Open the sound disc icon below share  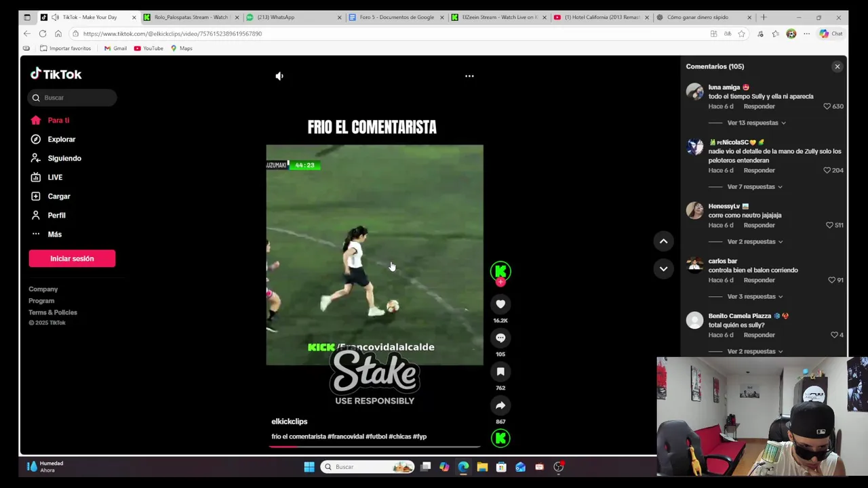click(x=500, y=439)
